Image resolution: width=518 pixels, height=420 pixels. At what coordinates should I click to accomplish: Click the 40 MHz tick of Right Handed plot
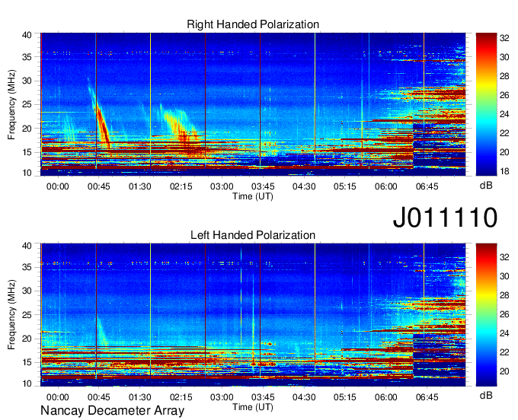[x=27, y=35]
